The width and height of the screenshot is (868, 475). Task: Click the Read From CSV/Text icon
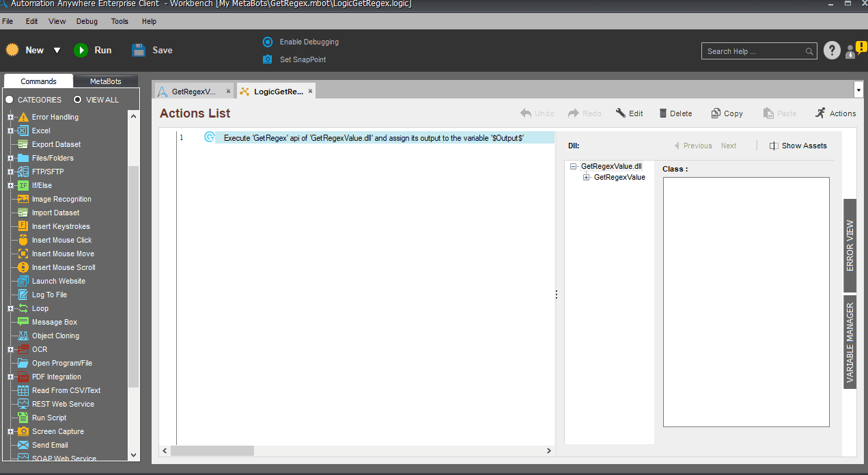tap(23, 390)
